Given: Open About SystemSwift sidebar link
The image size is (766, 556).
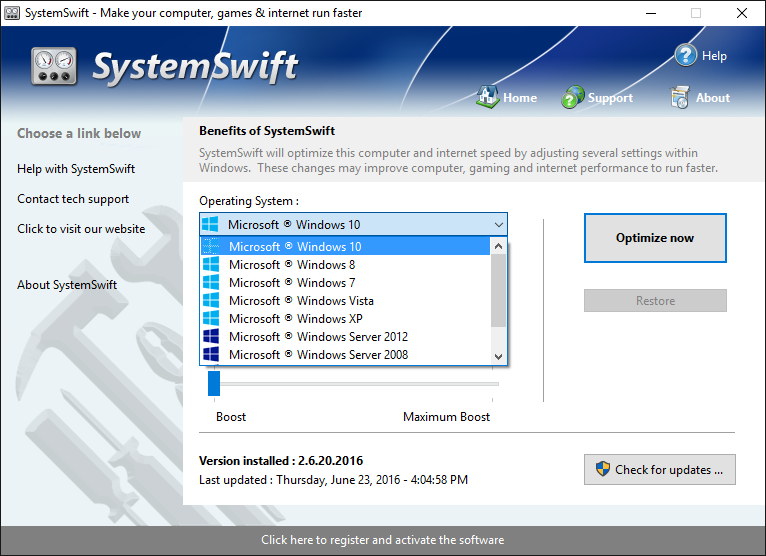Looking at the screenshot, I should point(67,285).
